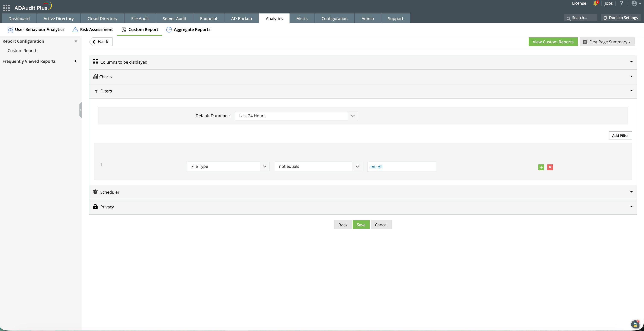Open the chat assistant icon
Viewport: 644px width, 331px height.
(x=635, y=324)
